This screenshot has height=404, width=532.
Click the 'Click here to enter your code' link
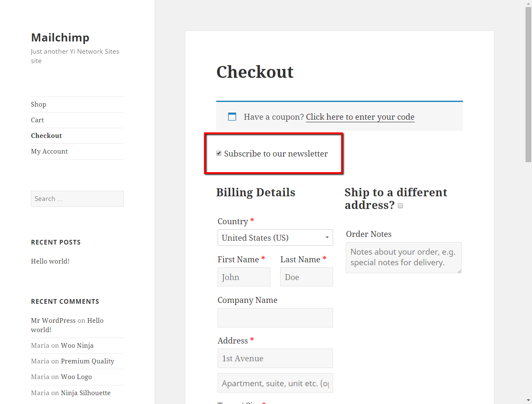(360, 117)
